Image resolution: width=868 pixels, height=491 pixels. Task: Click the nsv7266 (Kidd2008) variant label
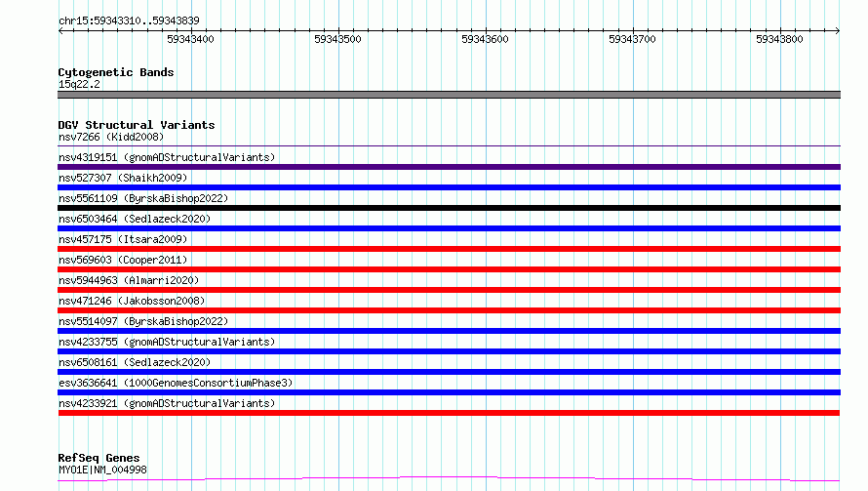[111, 137]
